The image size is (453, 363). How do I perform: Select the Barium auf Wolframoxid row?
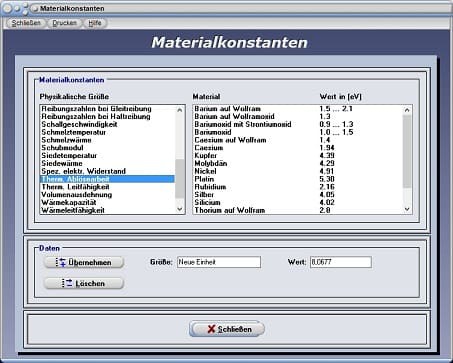298,116
